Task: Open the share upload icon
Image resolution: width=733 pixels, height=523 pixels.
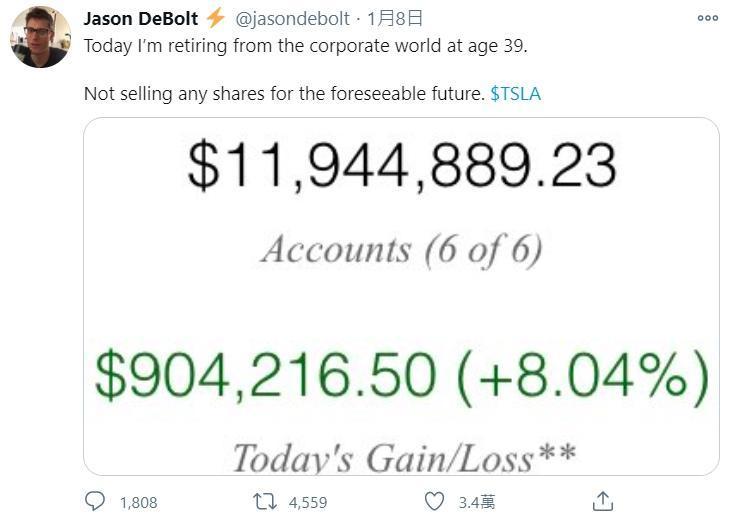Action: (603, 501)
